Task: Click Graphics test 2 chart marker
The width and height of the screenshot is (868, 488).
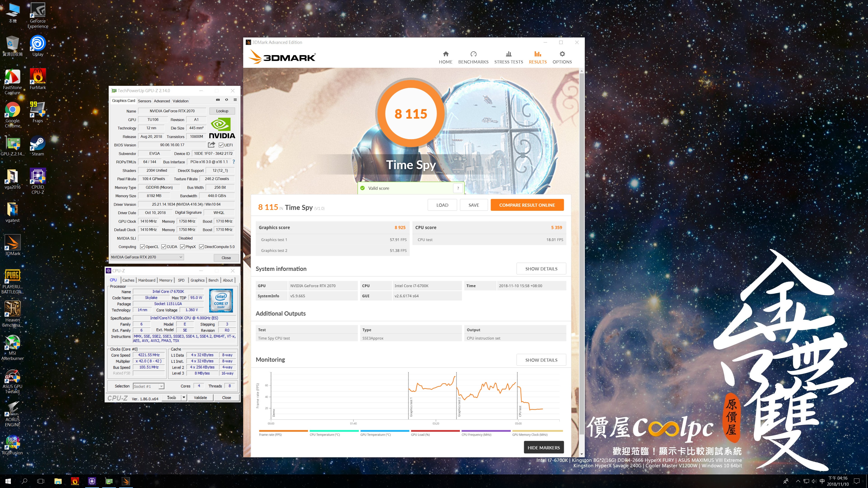Action: click(459, 407)
